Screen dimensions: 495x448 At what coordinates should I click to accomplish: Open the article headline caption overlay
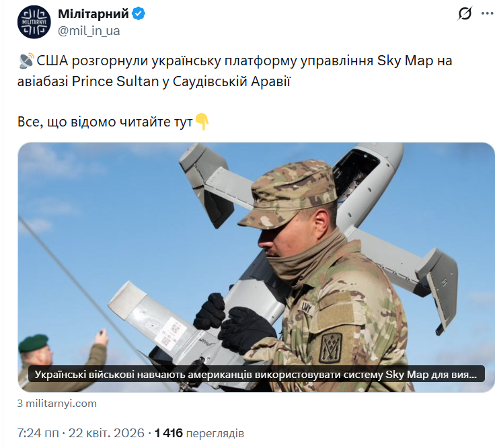256,374
